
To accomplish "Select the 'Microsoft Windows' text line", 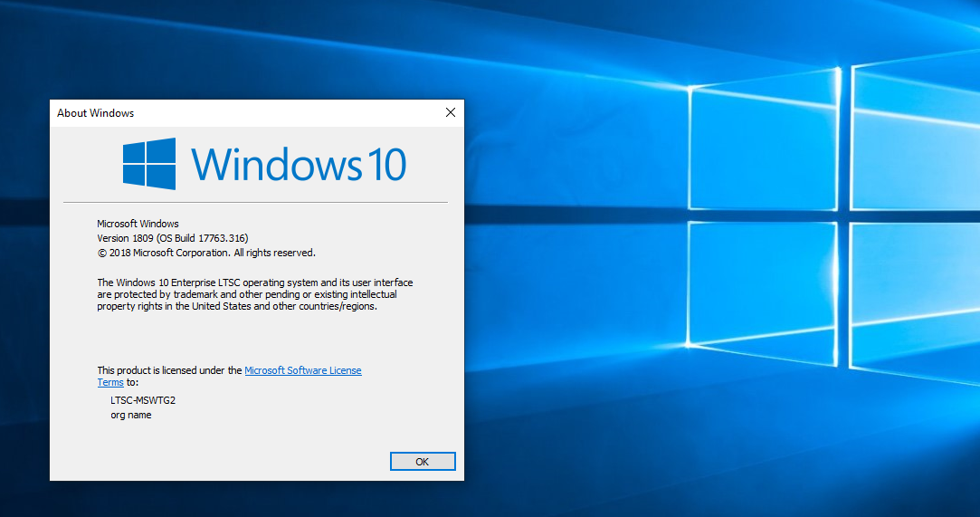I will coord(138,223).
